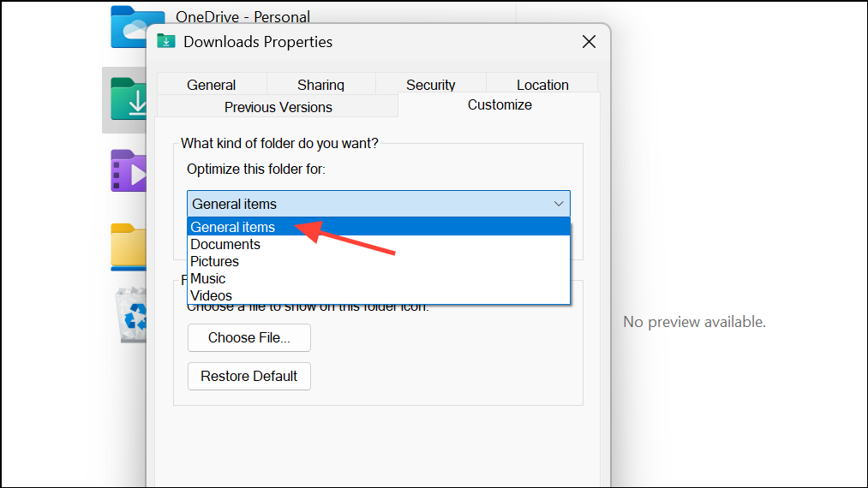868x488 pixels.
Task: Select Videos in the dropdown list
Action: (211, 295)
